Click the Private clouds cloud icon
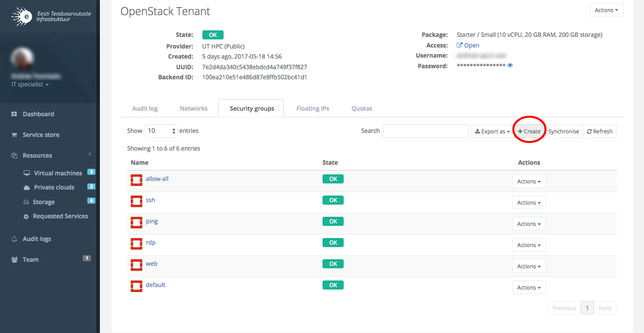Screen dimensions: 644x333 pos(27,187)
